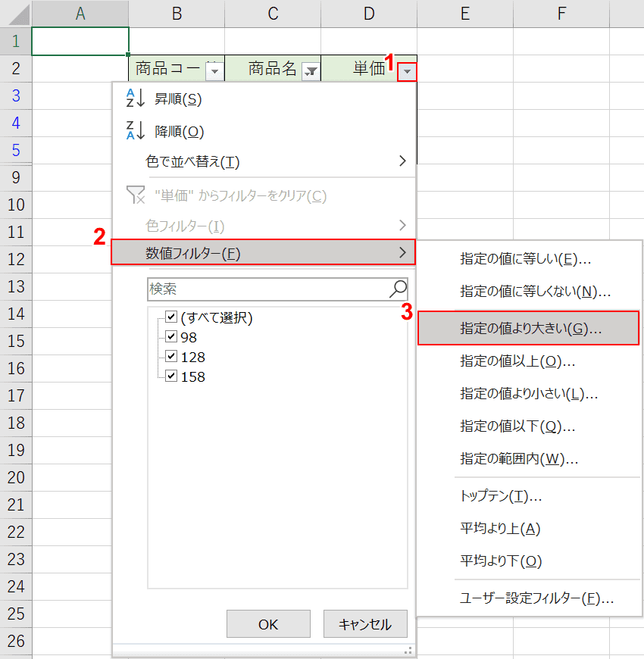Viewport: 644px width, 659px height.
Task: Select row 16 header
Action: click(x=16, y=369)
